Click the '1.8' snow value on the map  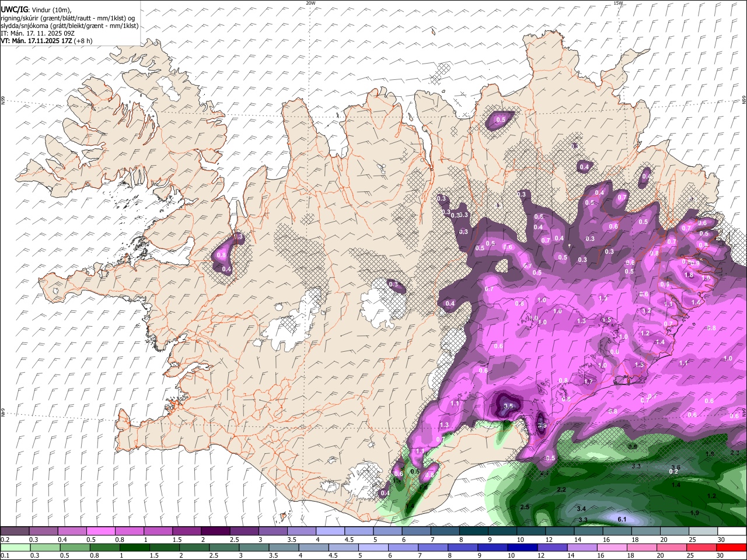click(x=689, y=275)
